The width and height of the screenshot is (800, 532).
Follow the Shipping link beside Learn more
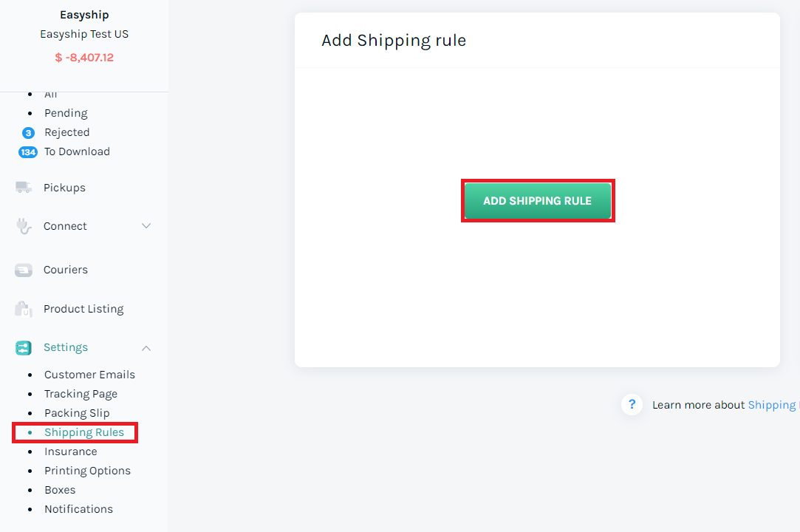click(x=771, y=405)
